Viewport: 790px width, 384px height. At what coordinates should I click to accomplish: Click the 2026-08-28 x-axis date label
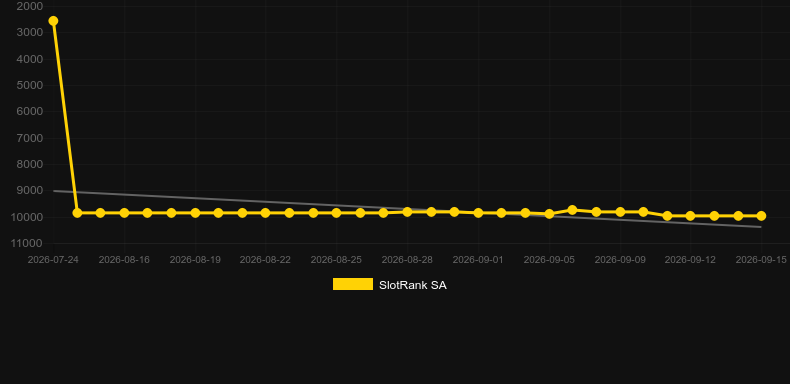tap(407, 260)
